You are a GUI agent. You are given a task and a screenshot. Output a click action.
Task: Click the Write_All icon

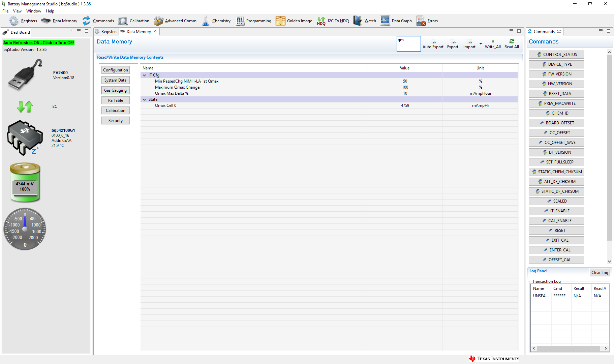coord(493,41)
